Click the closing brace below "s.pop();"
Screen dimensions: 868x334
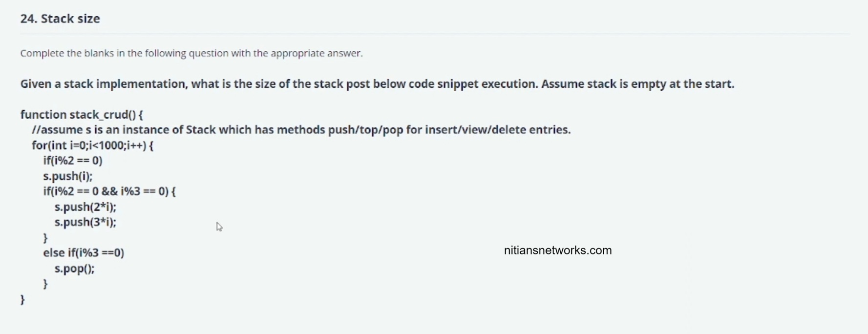pos(45,284)
